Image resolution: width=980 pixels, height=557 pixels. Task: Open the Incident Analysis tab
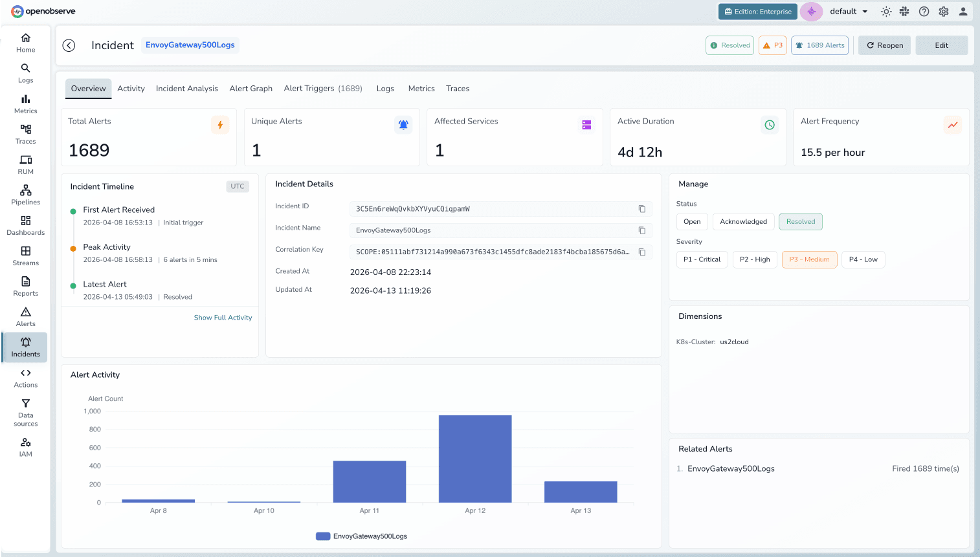[186, 88]
